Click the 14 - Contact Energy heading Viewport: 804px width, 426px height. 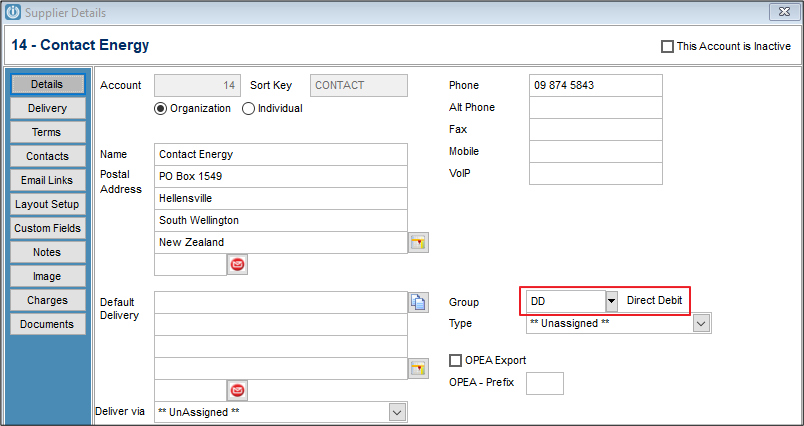(80, 45)
